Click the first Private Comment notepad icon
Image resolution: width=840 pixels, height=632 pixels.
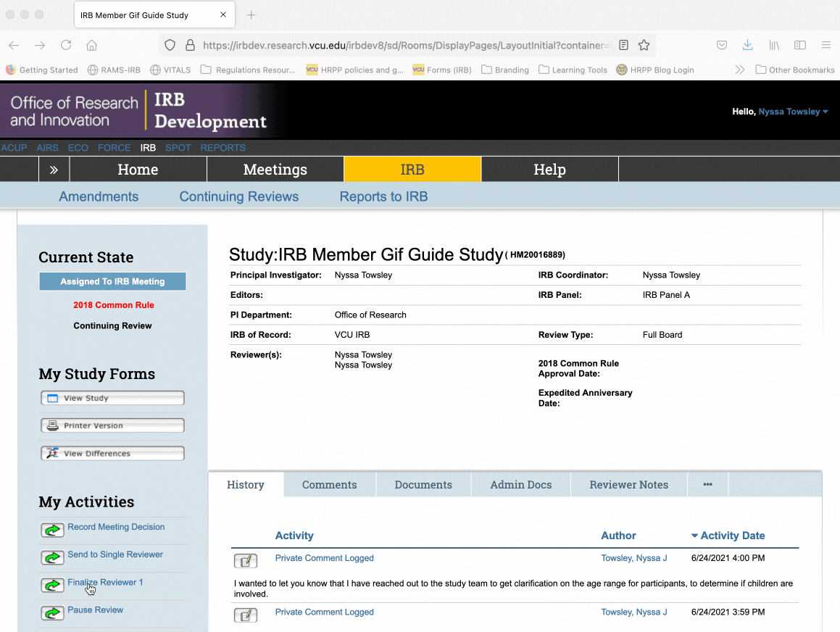[x=246, y=560]
